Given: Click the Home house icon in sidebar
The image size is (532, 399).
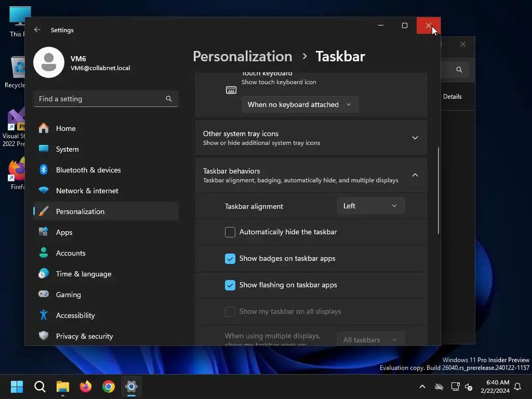Looking at the screenshot, I should point(44,128).
